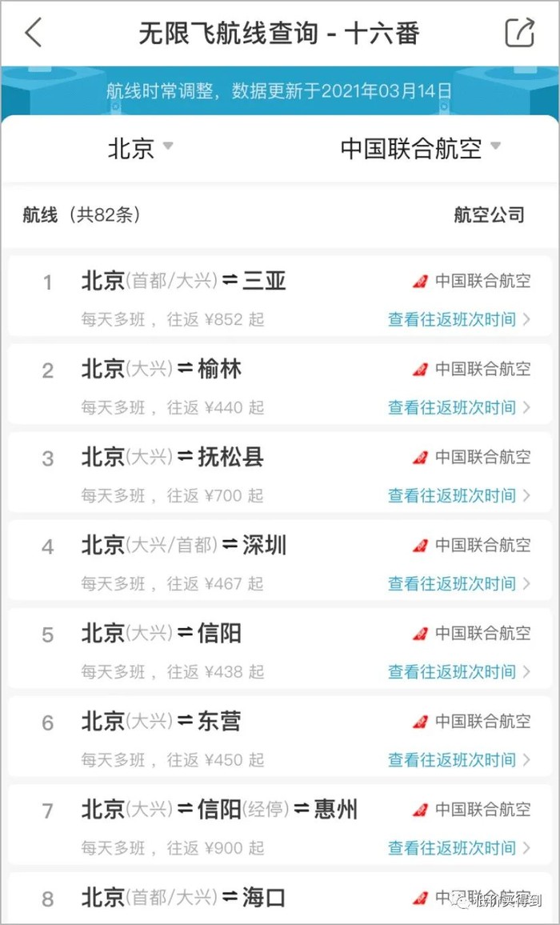
Task: Tap airline logo on Yulin route
Action: click(x=420, y=369)
